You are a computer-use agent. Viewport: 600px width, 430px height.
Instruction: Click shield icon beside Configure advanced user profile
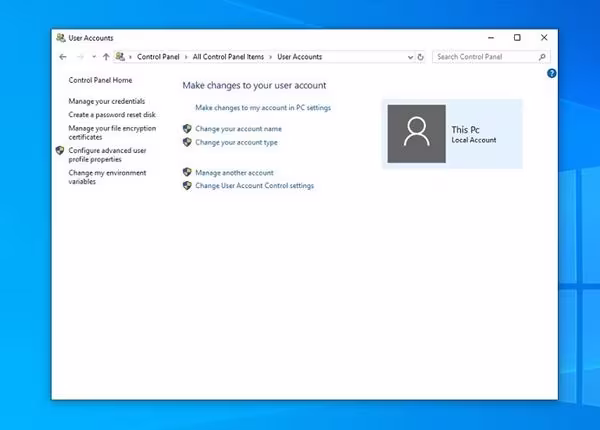click(60, 150)
